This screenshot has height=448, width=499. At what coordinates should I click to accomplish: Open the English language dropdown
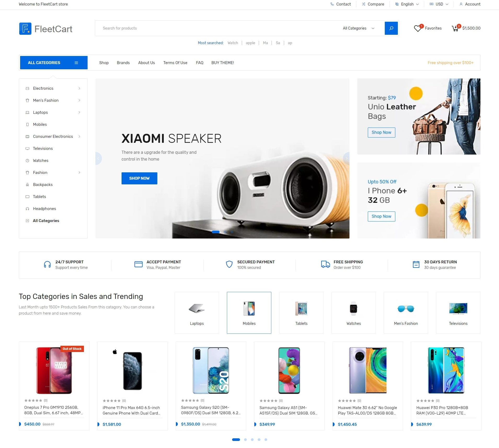click(x=407, y=4)
